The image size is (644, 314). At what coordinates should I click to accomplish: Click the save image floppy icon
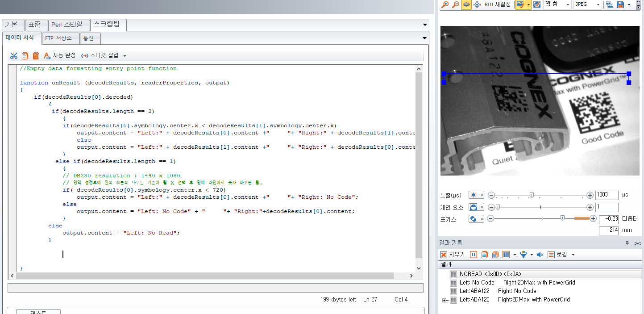click(620, 4)
